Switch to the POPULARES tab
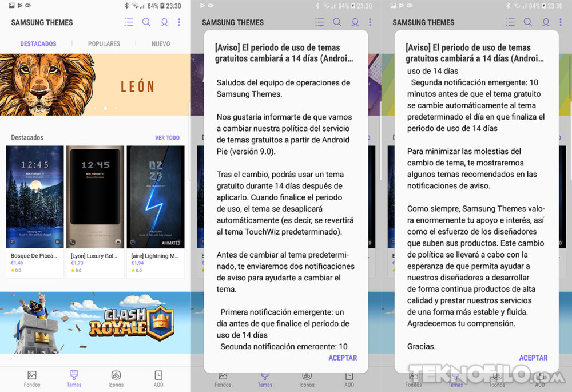Image resolution: width=572 pixels, height=392 pixels. tap(104, 44)
